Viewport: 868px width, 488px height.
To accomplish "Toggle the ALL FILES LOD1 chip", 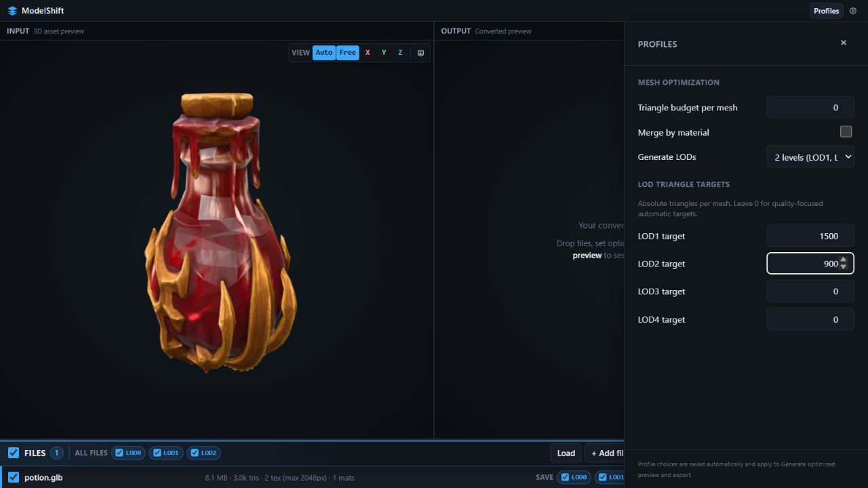I will coord(166,453).
